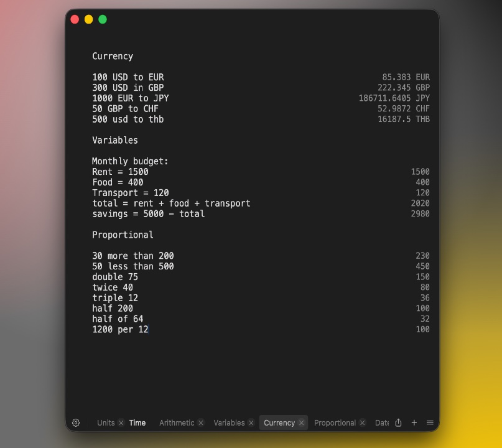Screen dimensions: 502x448
Task: Click the line 'triple 12'
Action: point(115,298)
